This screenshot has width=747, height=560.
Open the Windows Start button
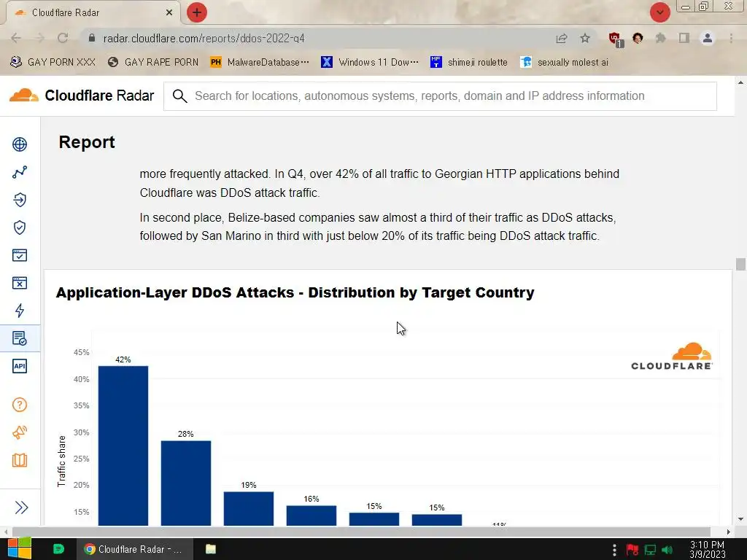[x=20, y=549]
